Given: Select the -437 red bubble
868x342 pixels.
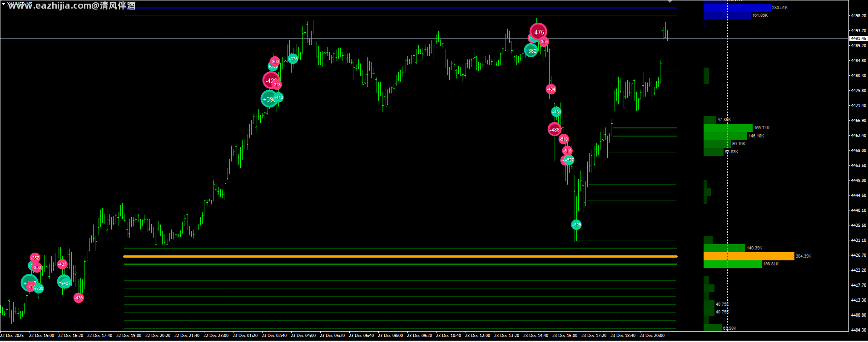Looking at the screenshot, I should (x=62, y=264).
